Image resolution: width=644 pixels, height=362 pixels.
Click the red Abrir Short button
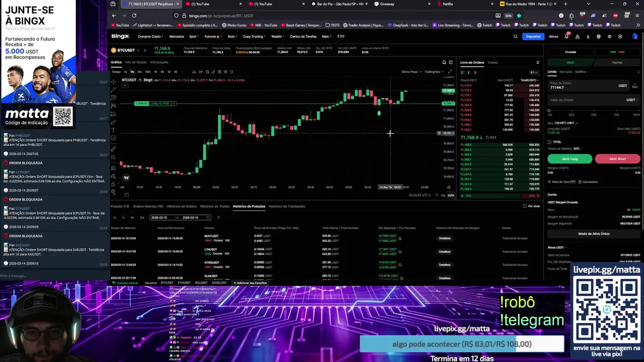617,159
